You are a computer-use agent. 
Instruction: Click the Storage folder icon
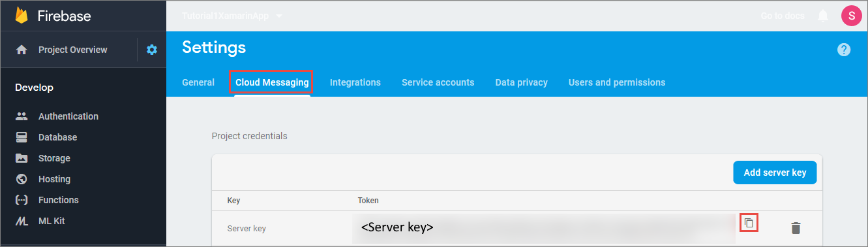[x=22, y=158]
